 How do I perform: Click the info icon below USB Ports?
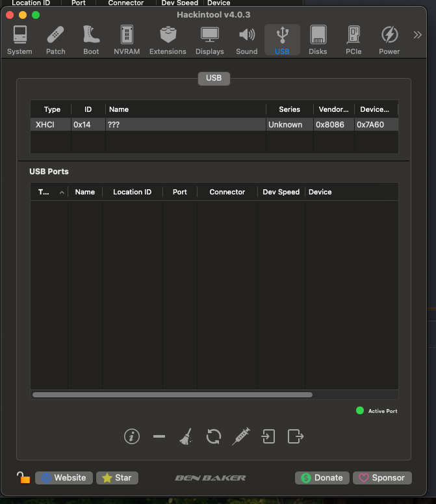[132, 436]
